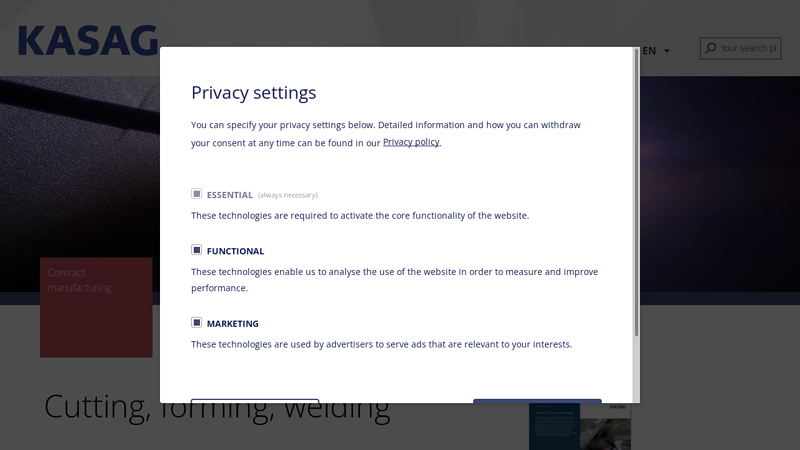This screenshot has width=800, height=450.
Task: Uncheck the Marketing checkbox
Action: click(197, 323)
